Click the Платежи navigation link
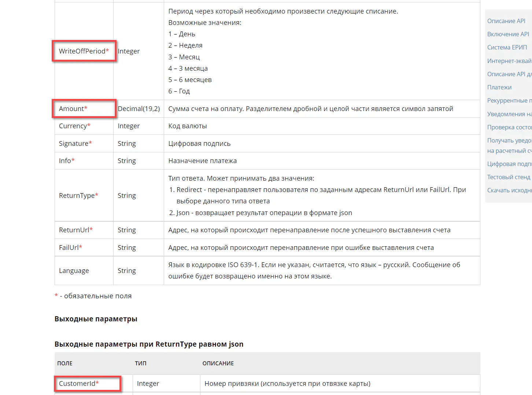Image resolution: width=532 pixels, height=395 pixels. 499,87
